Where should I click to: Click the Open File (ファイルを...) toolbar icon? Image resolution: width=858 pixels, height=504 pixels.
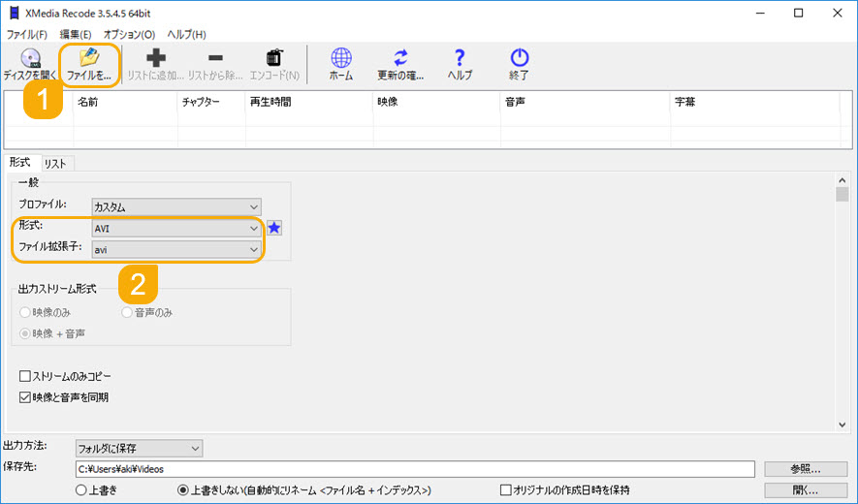(89, 57)
